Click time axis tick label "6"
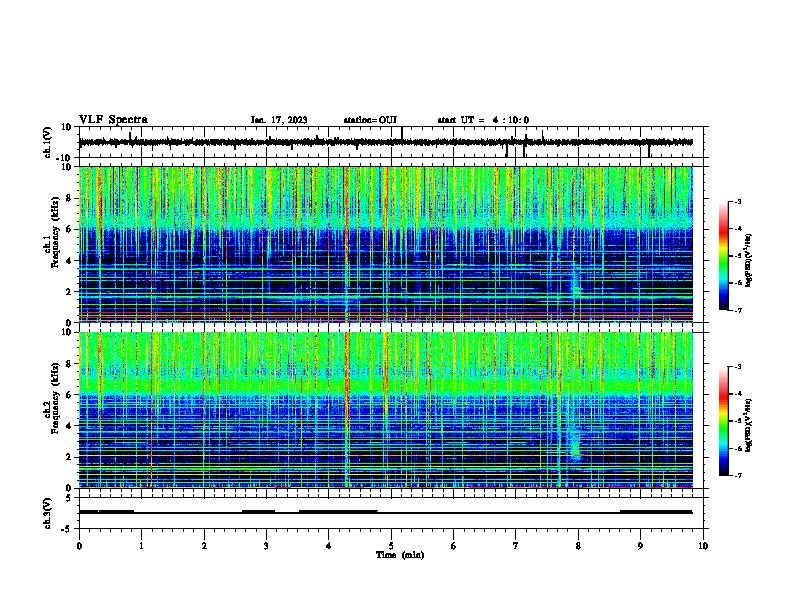792x612 pixels. point(454,546)
